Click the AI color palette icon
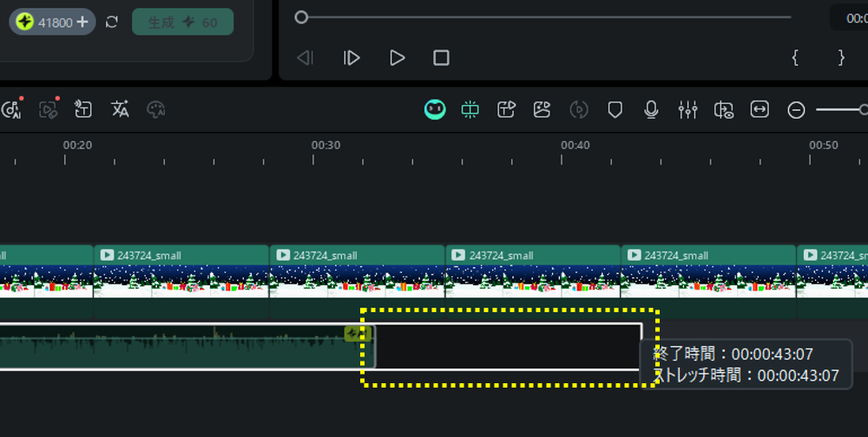The width and height of the screenshot is (868, 437). coord(156,109)
